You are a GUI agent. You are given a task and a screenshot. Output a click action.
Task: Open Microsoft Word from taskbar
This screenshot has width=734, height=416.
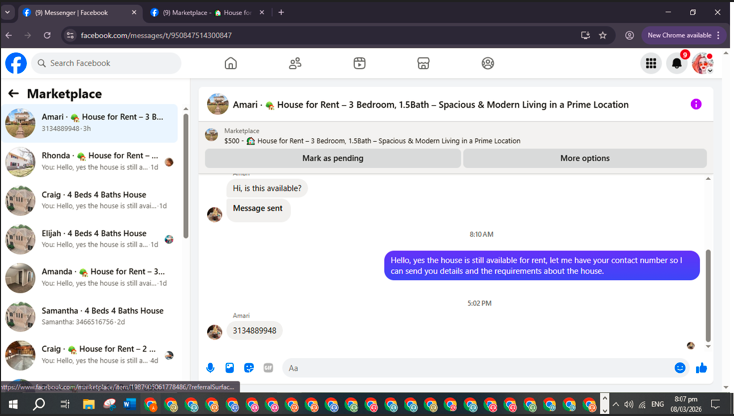[130, 404]
